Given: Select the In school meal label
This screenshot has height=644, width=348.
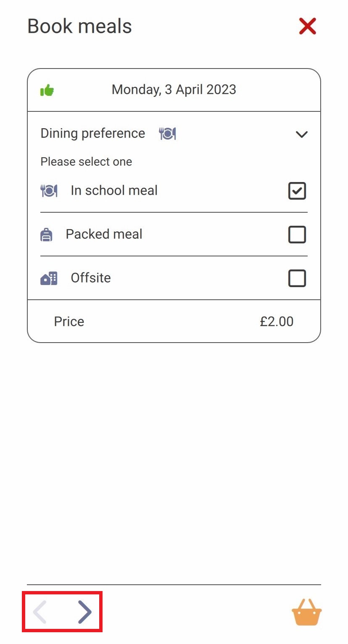Looking at the screenshot, I should pos(114,190).
